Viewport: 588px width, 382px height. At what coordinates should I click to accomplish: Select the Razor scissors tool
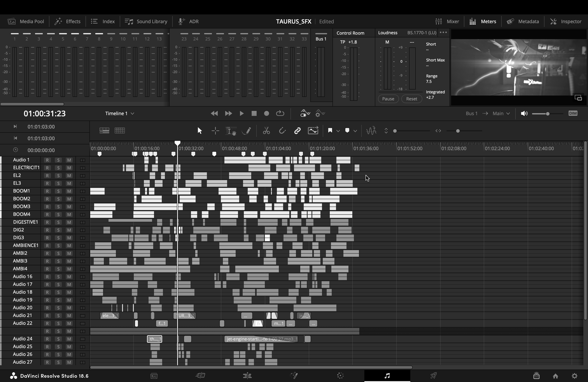click(x=266, y=131)
